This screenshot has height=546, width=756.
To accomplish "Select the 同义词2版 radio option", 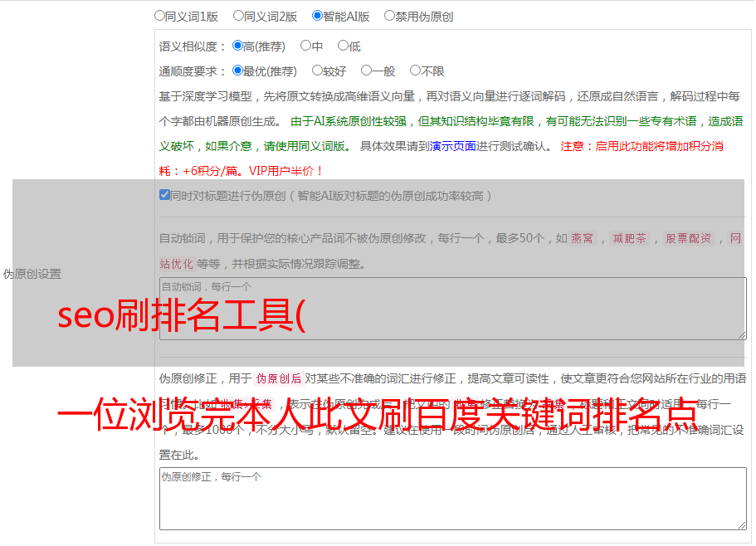I will point(238,16).
